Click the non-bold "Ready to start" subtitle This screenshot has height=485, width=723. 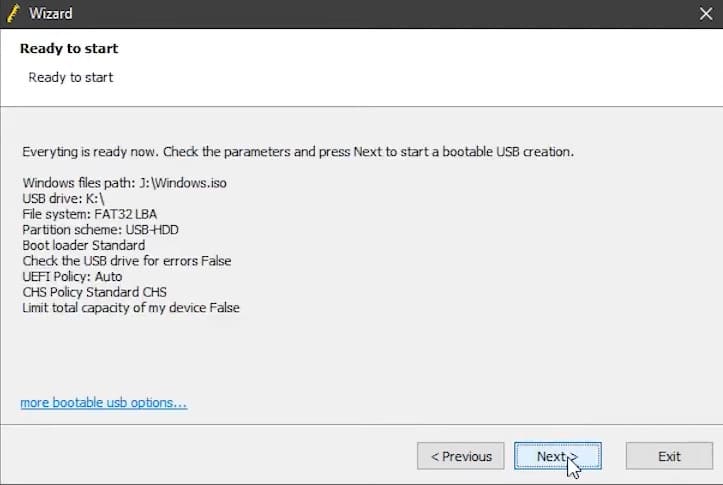(71, 77)
